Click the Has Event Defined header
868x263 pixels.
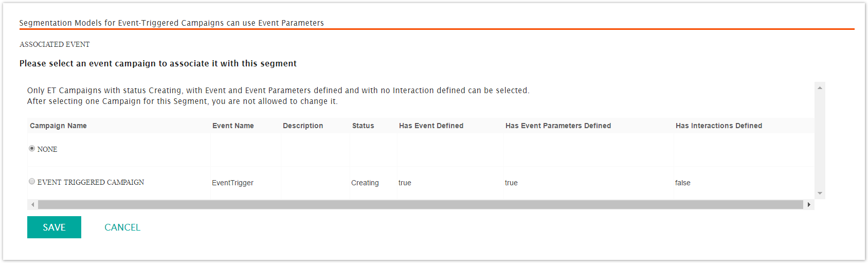pyautogui.click(x=431, y=126)
